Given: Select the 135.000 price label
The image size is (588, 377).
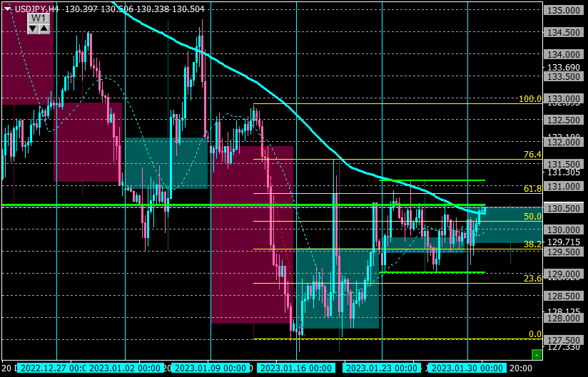Looking at the screenshot, I should click(564, 10).
